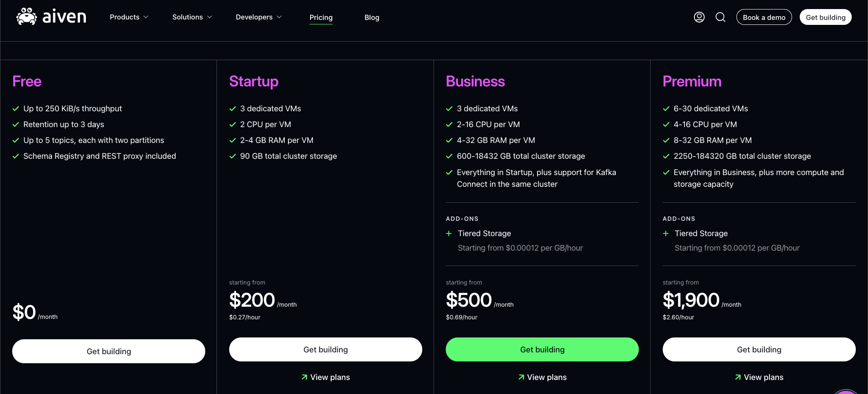Image resolution: width=868 pixels, height=394 pixels.
Task: Click the checkmark beside 3 dedicated VMs in Startup
Action: 233,109
